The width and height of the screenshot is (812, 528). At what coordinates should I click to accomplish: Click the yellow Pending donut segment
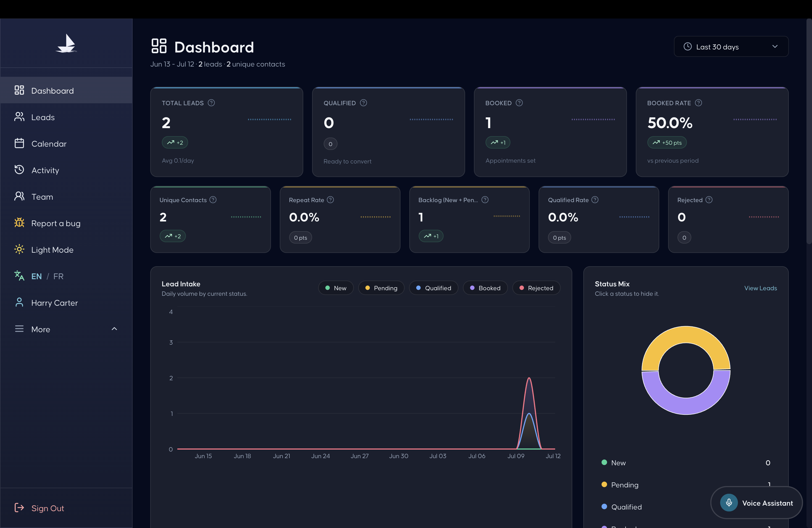pos(686,335)
